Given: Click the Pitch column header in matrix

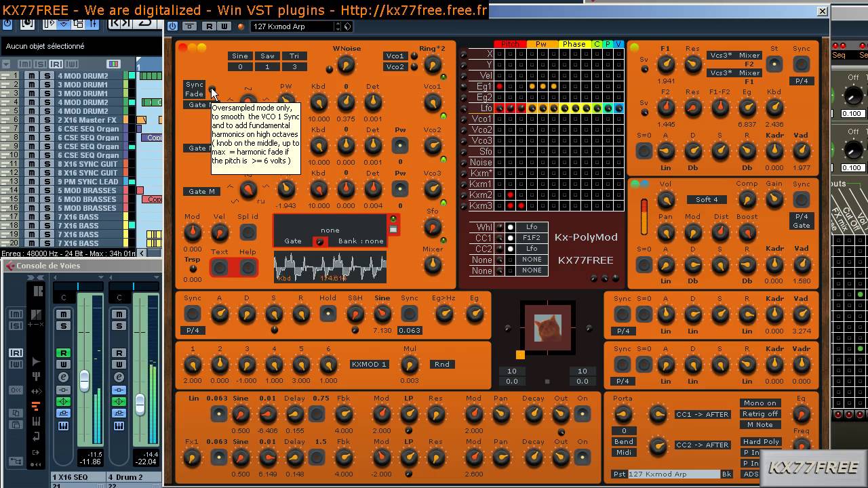Looking at the screenshot, I should (x=510, y=44).
